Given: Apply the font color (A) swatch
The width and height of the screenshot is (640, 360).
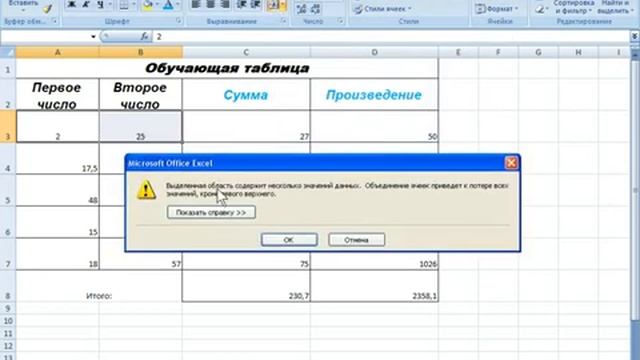Looking at the screenshot, I should pos(168,4).
